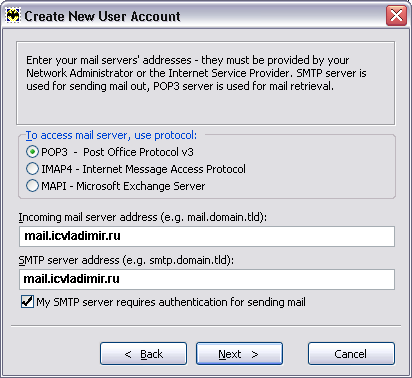This screenshot has width=412, height=378.
Task: Click the 'Internet Message Access Protocol' label text
Action: pyautogui.click(x=164, y=169)
